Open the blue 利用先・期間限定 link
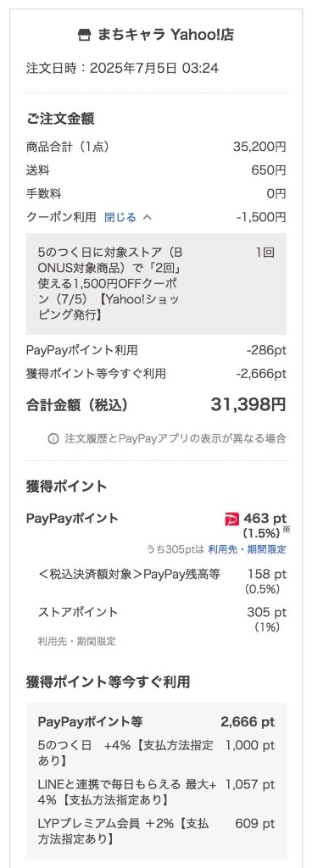Screen dimensions: 312x868 (248, 549)
